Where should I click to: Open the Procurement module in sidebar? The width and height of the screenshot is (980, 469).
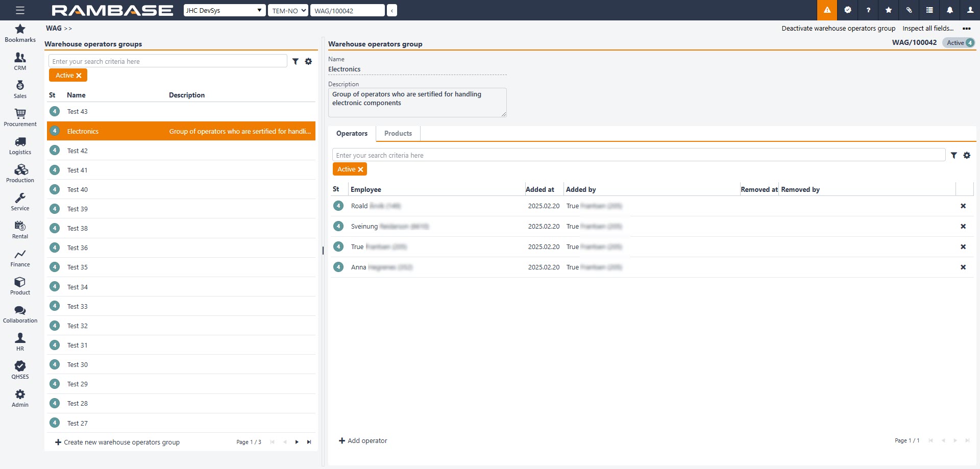point(20,117)
